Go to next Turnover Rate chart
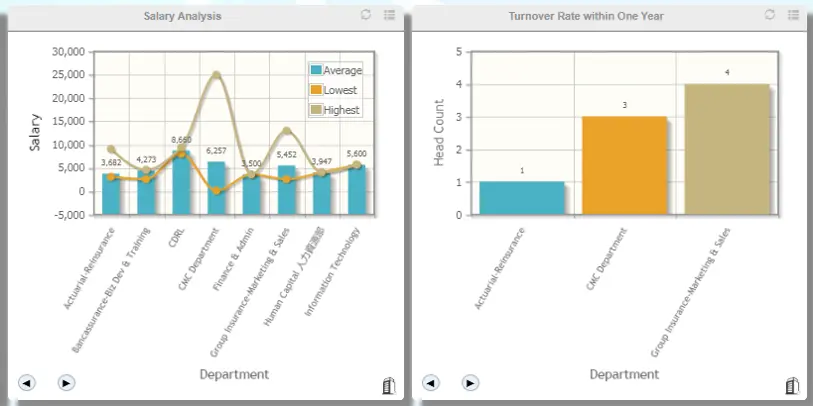 [x=470, y=383]
